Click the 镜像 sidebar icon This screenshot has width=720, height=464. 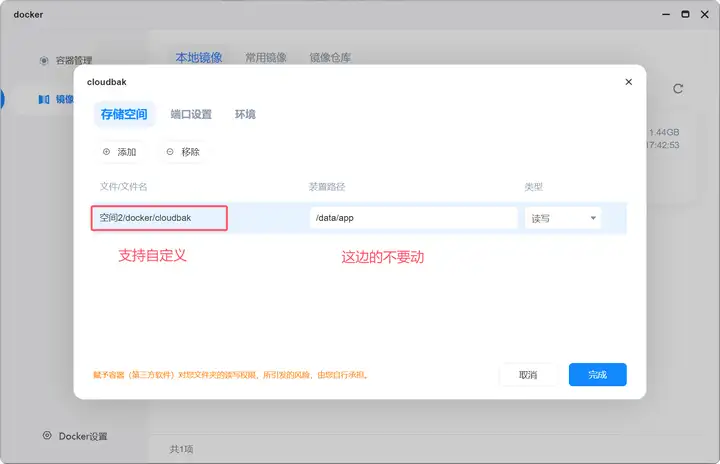tap(44, 99)
